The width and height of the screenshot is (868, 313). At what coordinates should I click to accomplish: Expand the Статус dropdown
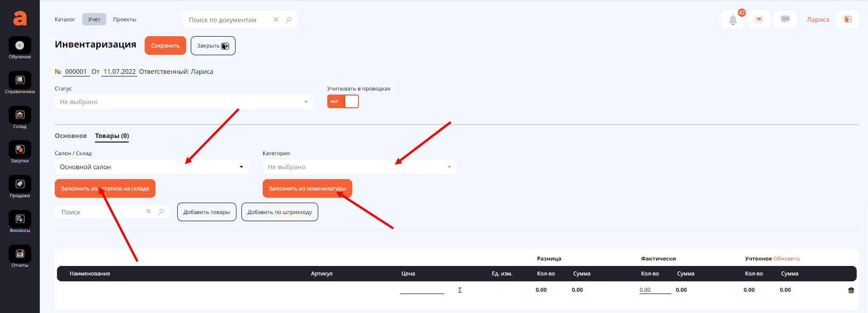tap(184, 102)
